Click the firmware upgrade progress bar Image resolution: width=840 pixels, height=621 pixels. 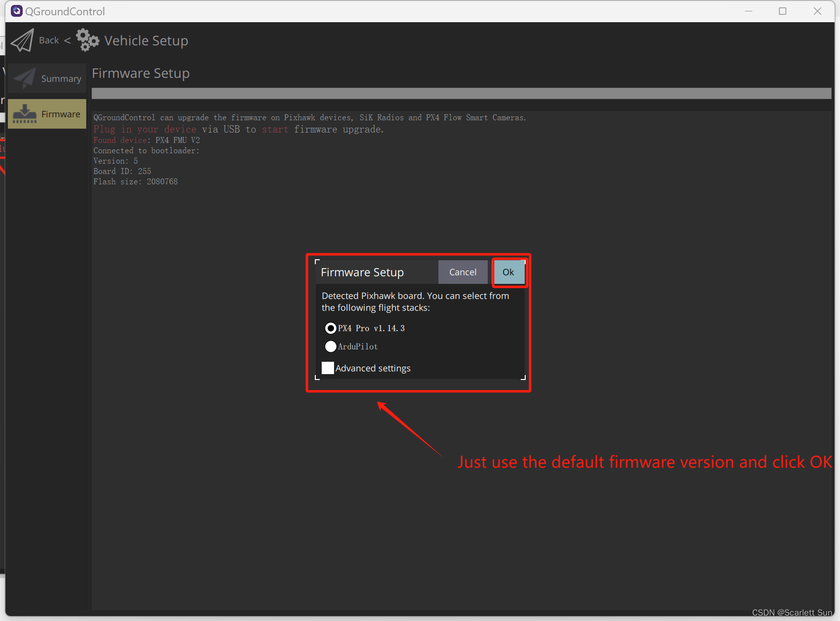461,93
